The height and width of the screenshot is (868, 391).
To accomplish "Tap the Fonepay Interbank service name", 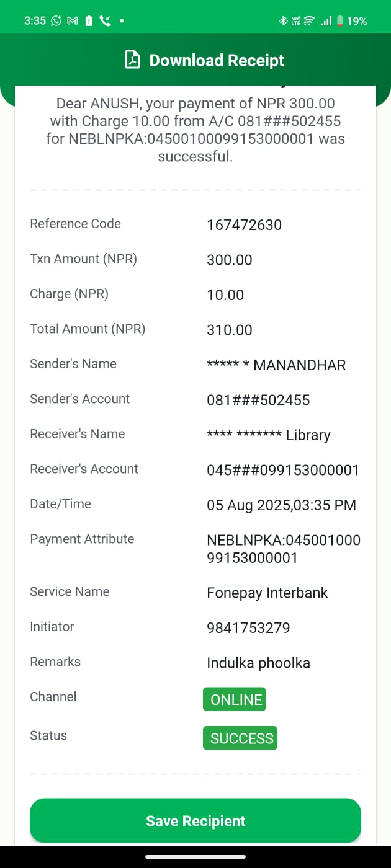I will click(x=267, y=593).
